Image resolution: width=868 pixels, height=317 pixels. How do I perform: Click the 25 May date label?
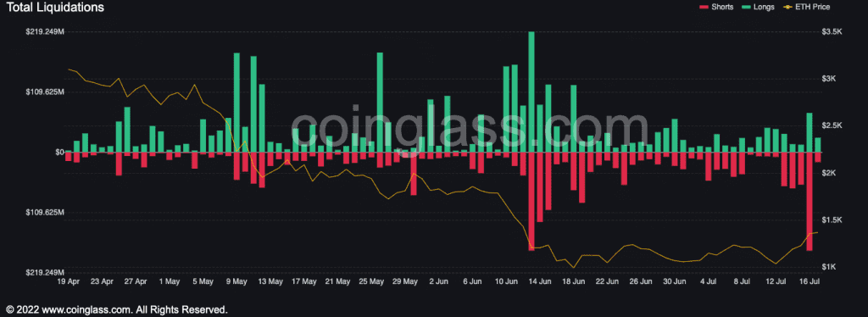click(371, 281)
